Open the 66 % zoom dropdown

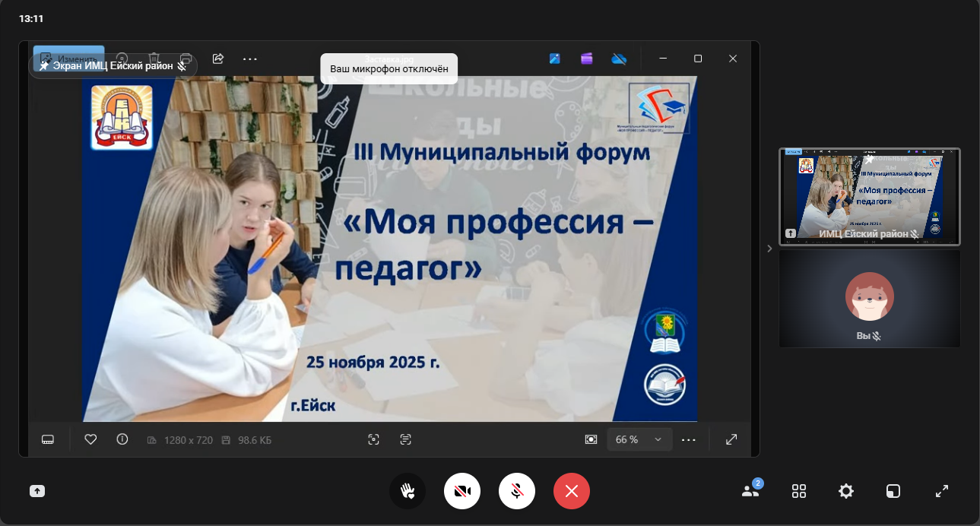(x=639, y=439)
